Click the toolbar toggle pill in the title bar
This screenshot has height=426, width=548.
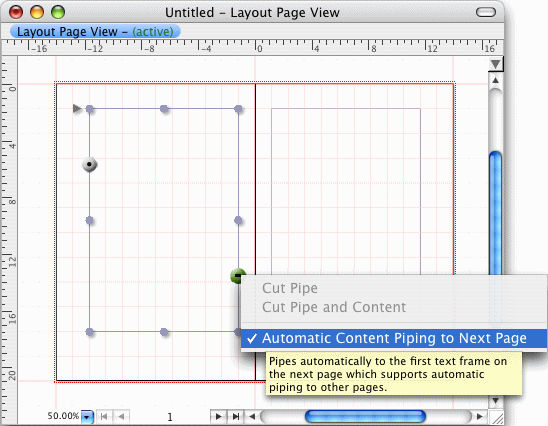pyautogui.click(x=486, y=13)
